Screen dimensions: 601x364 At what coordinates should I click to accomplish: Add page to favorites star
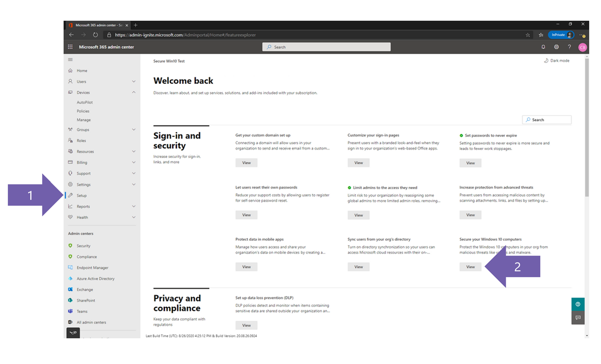click(528, 35)
